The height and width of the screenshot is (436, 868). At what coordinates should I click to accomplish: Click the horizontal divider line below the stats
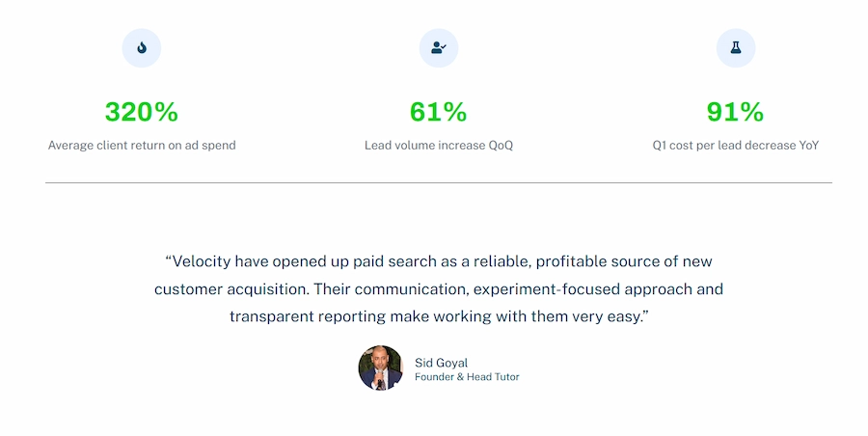439,182
